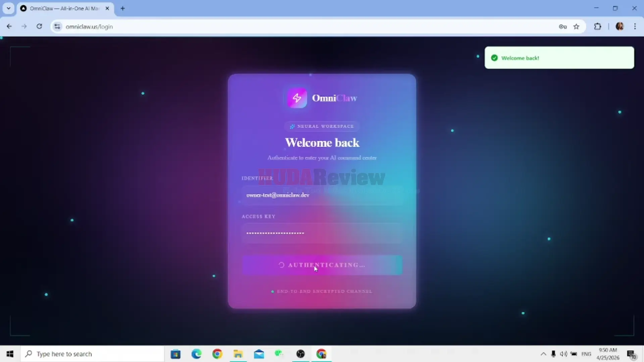Viewport: 644px width, 362px height.
Task: Click the 'END-TO-END ENCRYPTED CHANNEL' text
Action: pyautogui.click(x=325, y=292)
